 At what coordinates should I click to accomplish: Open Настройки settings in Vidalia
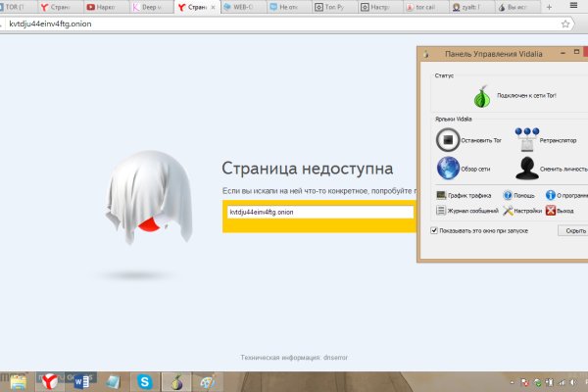click(x=510, y=210)
